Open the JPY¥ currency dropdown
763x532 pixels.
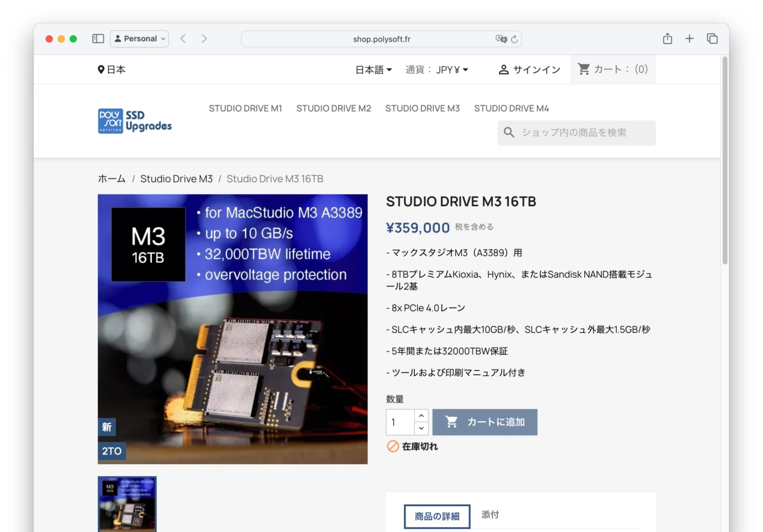coord(452,70)
